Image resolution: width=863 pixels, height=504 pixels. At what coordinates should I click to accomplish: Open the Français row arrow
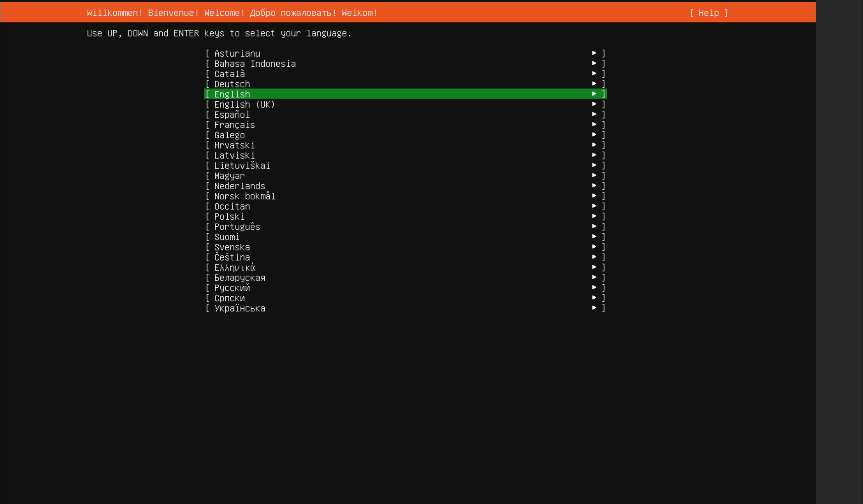tap(594, 125)
